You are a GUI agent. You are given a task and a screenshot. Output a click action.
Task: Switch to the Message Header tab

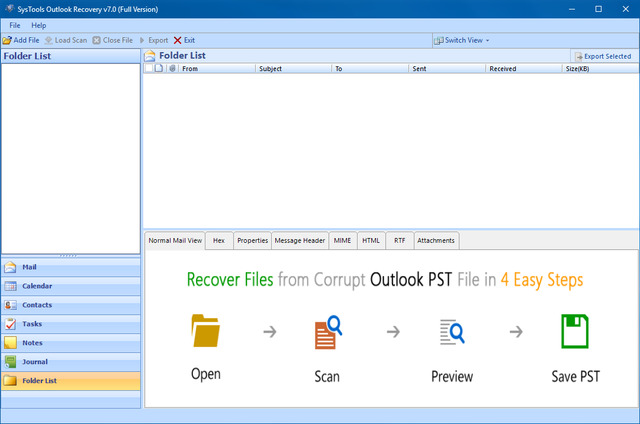pos(299,240)
